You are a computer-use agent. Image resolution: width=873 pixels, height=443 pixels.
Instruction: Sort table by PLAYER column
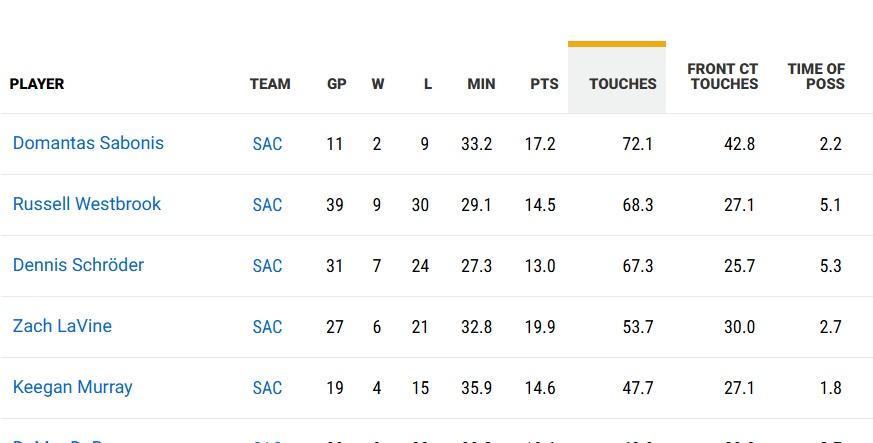(37, 84)
